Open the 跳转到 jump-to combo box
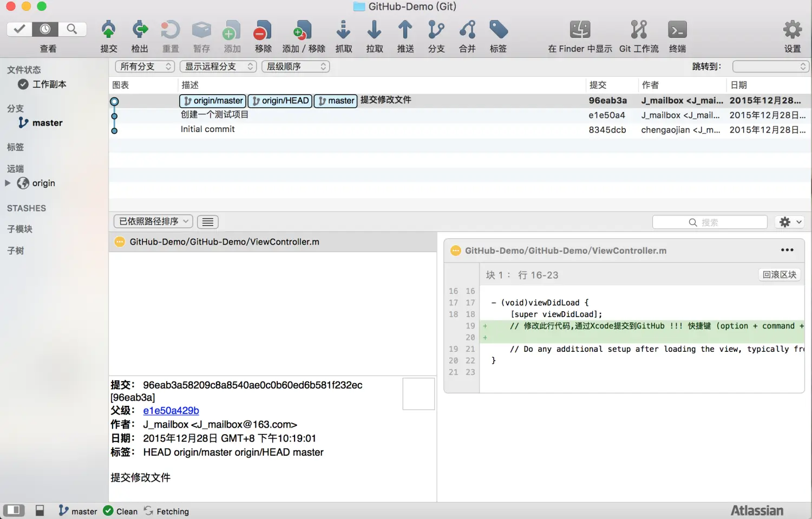 pyautogui.click(x=770, y=67)
